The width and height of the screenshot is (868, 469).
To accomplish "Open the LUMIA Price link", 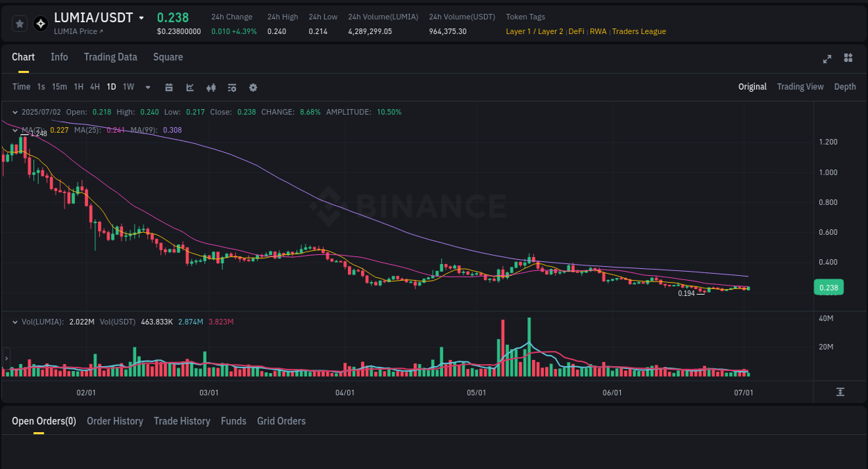I will (78, 31).
